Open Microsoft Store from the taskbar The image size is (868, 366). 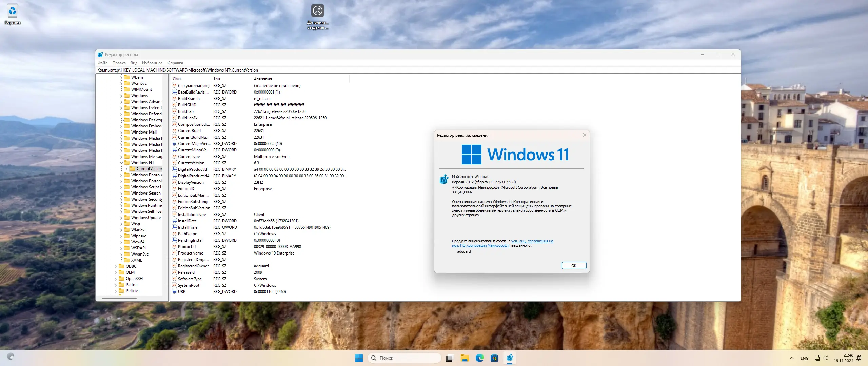click(494, 358)
